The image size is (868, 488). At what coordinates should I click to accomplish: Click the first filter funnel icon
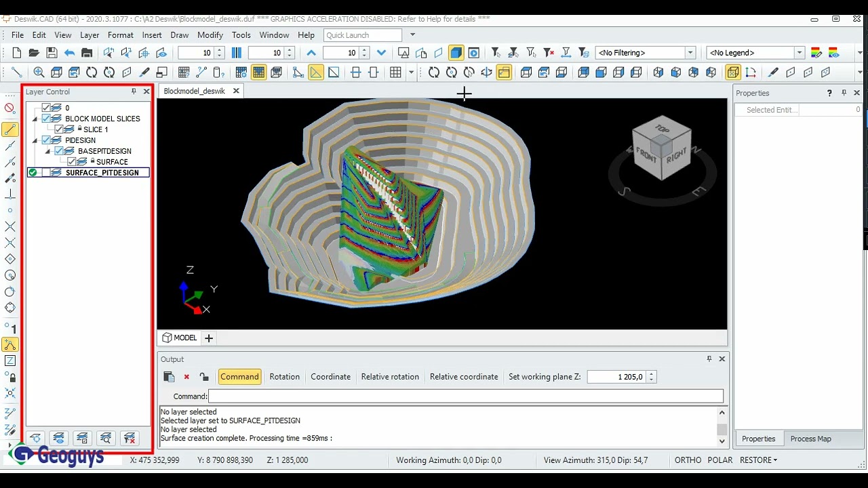coord(496,53)
